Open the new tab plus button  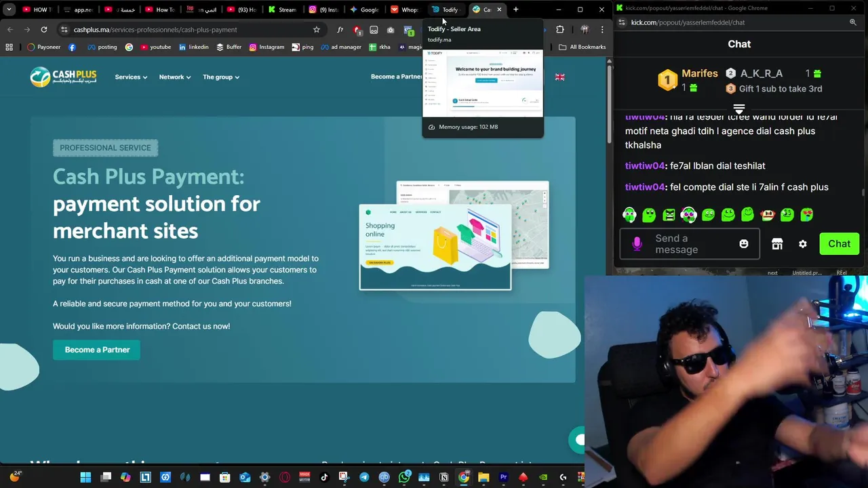tap(516, 9)
